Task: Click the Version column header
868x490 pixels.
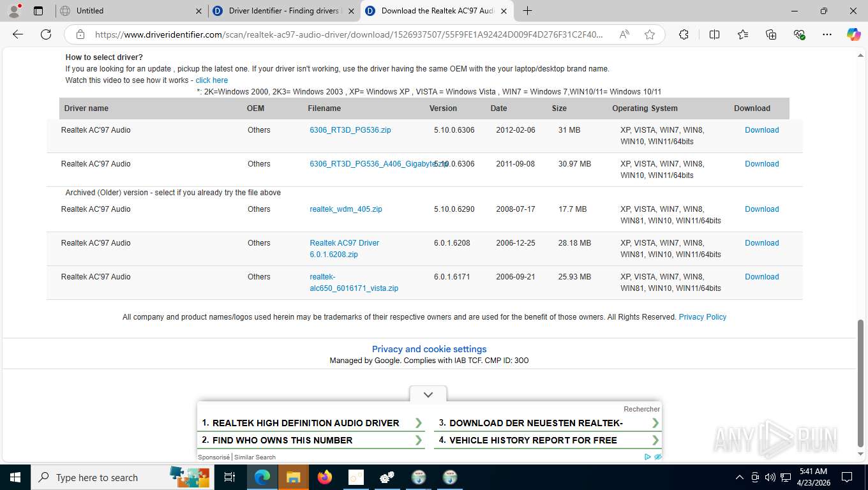Action: click(x=443, y=108)
